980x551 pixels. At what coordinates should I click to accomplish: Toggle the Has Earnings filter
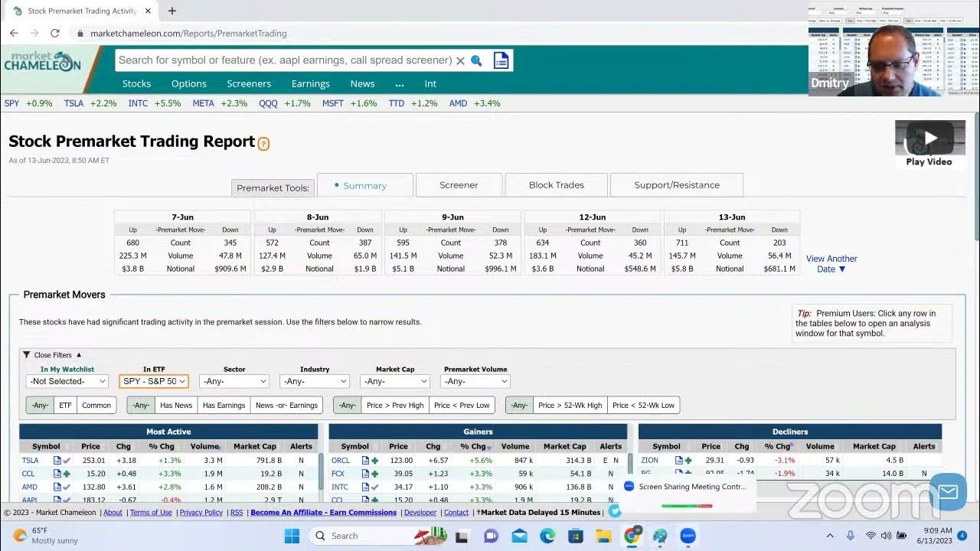click(224, 405)
